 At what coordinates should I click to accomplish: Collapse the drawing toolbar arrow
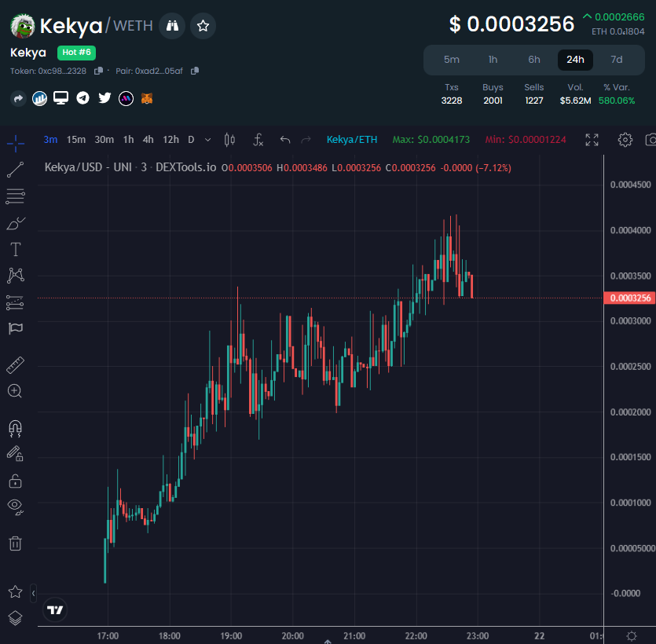34,594
